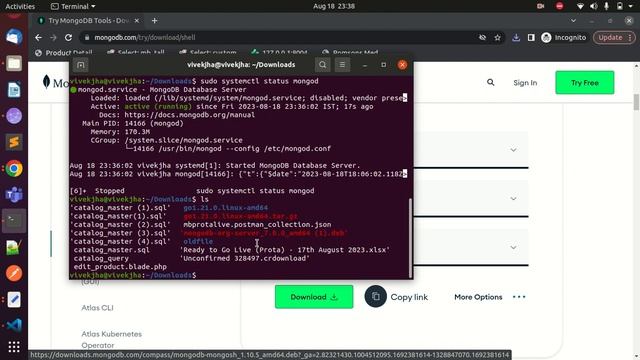Click the Chrome forward arrow
The image size is (640, 360).
tap(53, 38)
